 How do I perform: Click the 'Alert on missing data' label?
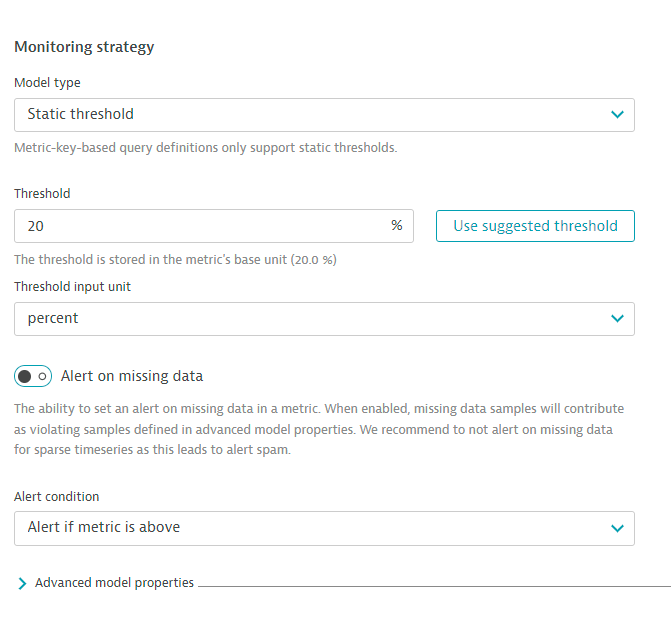(132, 376)
